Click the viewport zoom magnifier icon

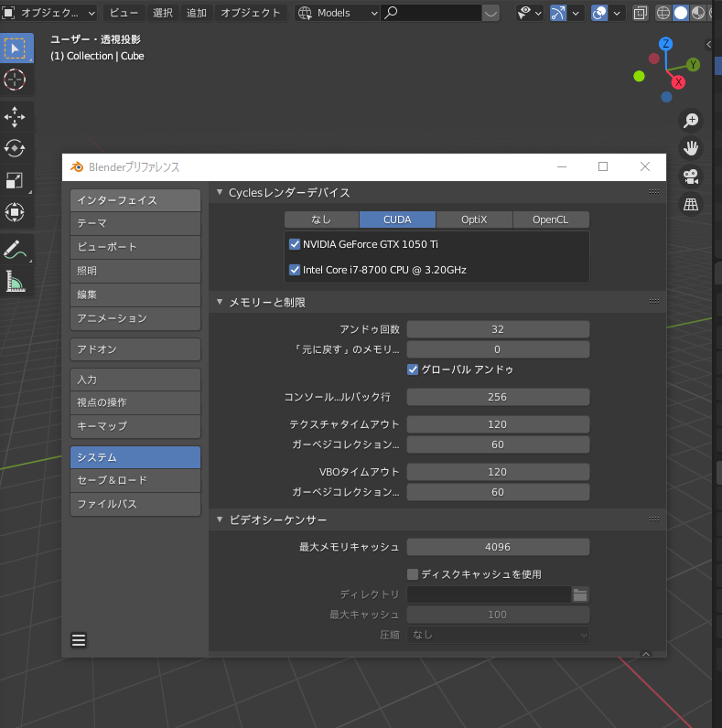[x=691, y=120]
